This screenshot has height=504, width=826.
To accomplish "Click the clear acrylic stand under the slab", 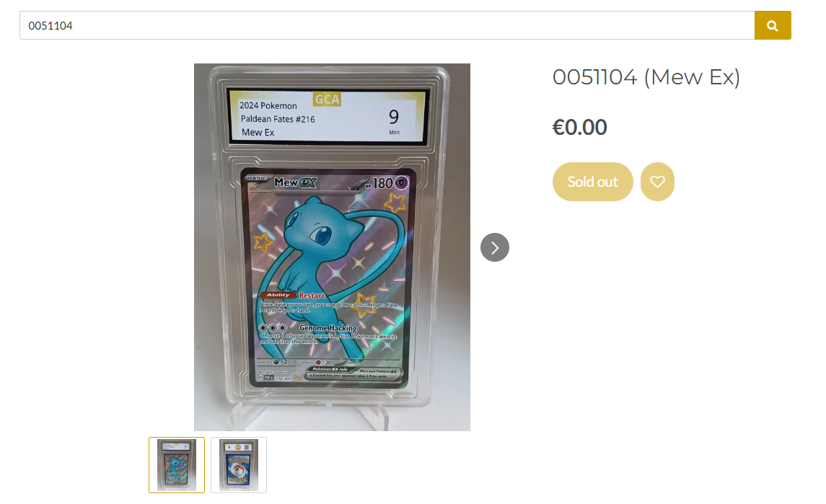I will pos(316,416).
